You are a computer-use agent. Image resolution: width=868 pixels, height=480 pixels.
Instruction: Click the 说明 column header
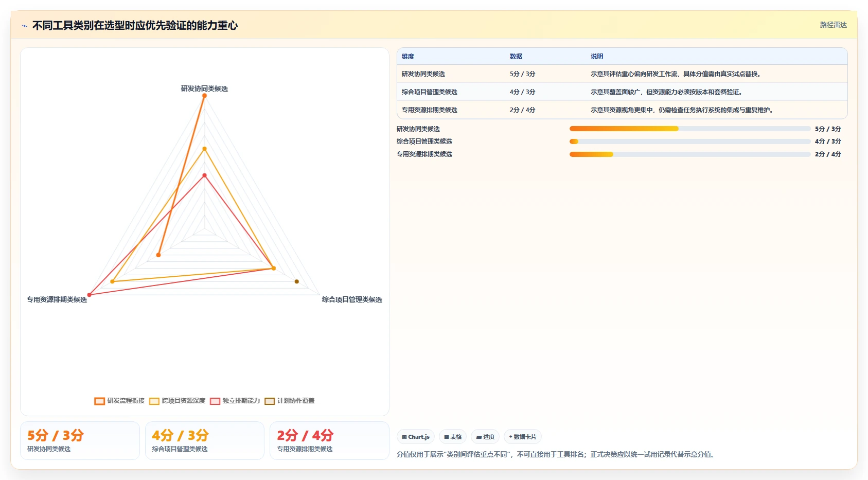coord(597,57)
